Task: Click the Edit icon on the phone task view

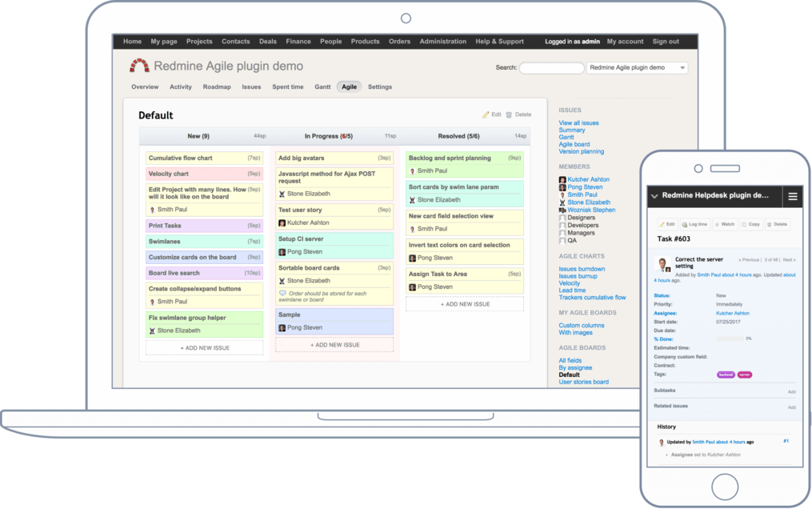Action: pos(662,224)
